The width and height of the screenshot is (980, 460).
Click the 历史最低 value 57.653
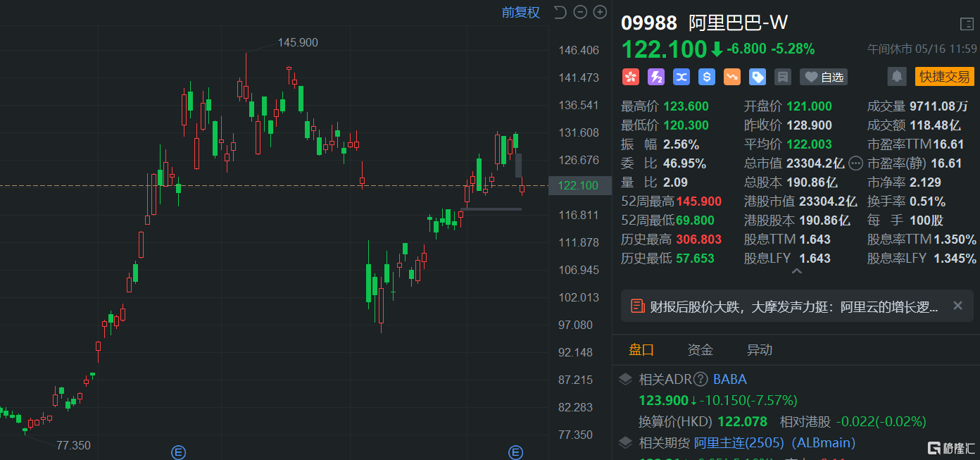click(x=695, y=259)
